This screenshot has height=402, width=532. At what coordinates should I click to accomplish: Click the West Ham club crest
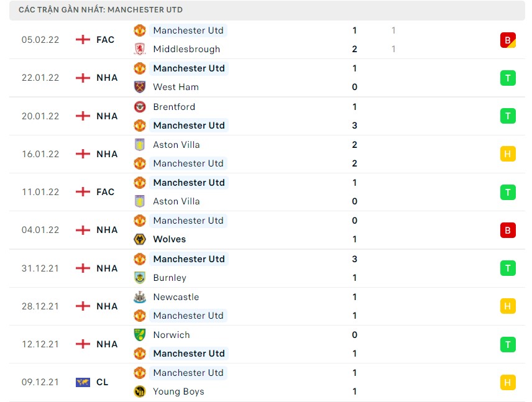pyautogui.click(x=140, y=87)
